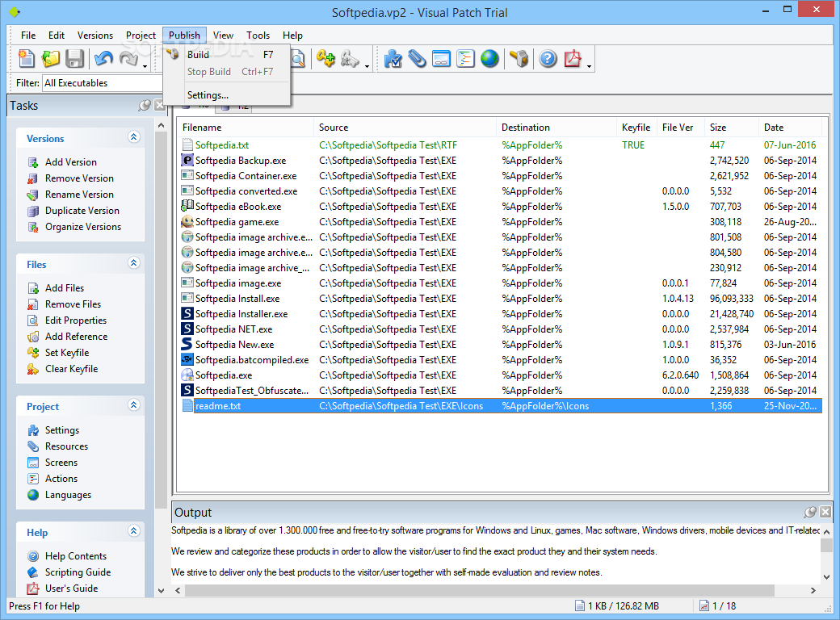The height and width of the screenshot is (620, 840).
Task: Click Output panel horizontal scroll right arrow
Action: click(813, 591)
